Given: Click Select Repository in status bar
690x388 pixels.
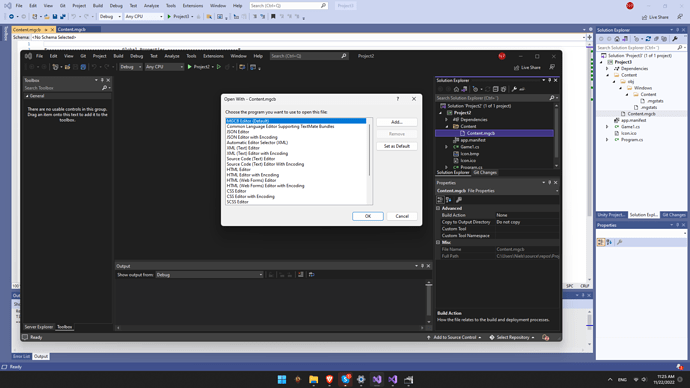Looking at the screenshot, I should tap(512, 337).
